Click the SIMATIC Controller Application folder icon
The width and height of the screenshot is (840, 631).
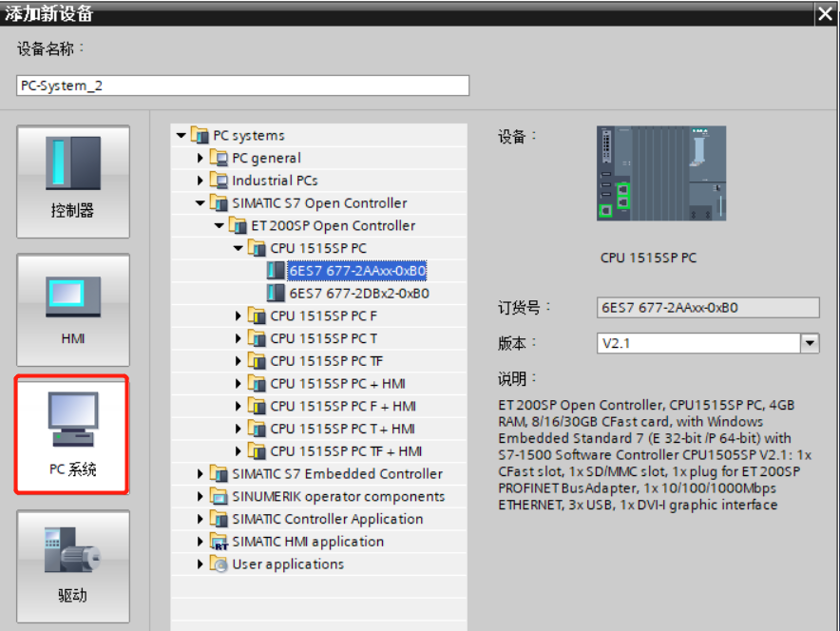click(x=219, y=518)
